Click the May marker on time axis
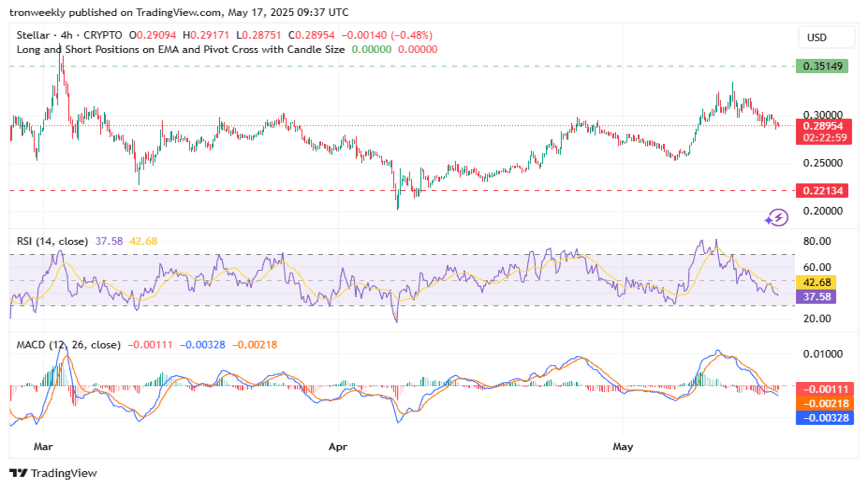 coord(623,447)
